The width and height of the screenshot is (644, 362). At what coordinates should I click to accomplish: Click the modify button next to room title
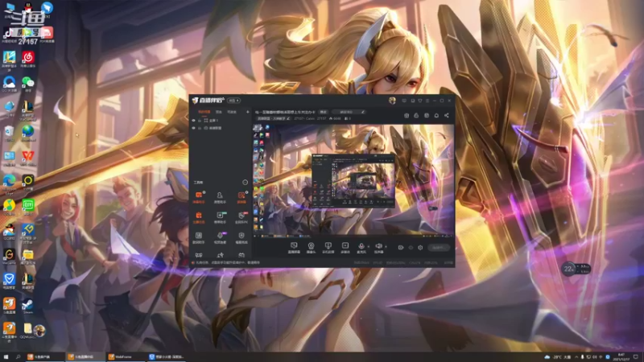pos(324,112)
